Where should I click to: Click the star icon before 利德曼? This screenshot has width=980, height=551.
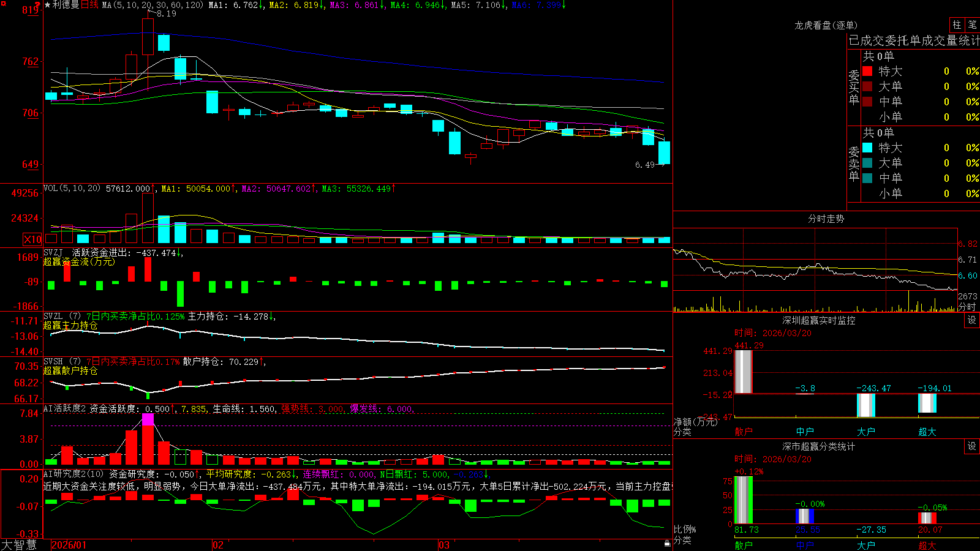(x=47, y=5)
